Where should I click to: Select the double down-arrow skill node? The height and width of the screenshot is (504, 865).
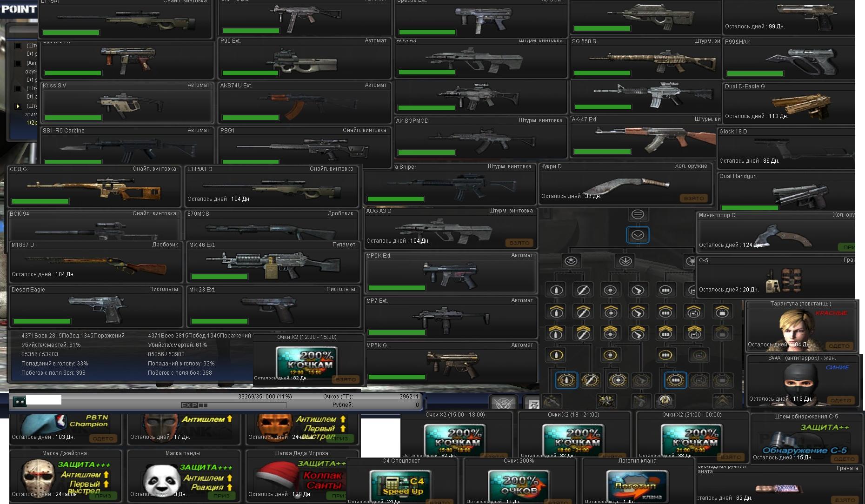(x=625, y=261)
